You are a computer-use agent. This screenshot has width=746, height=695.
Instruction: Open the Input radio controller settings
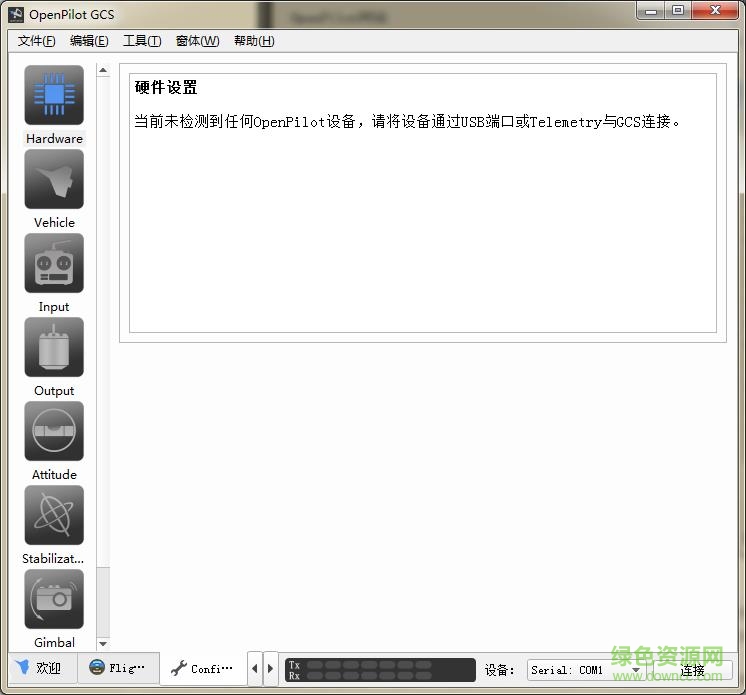tap(54, 263)
